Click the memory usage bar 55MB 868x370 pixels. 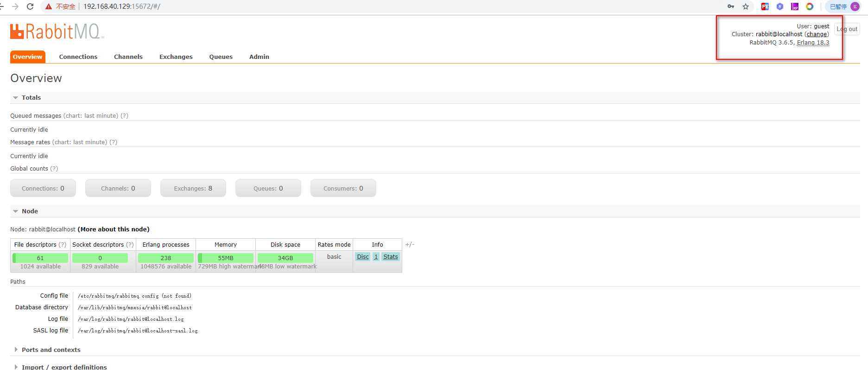tap(226, 258)
